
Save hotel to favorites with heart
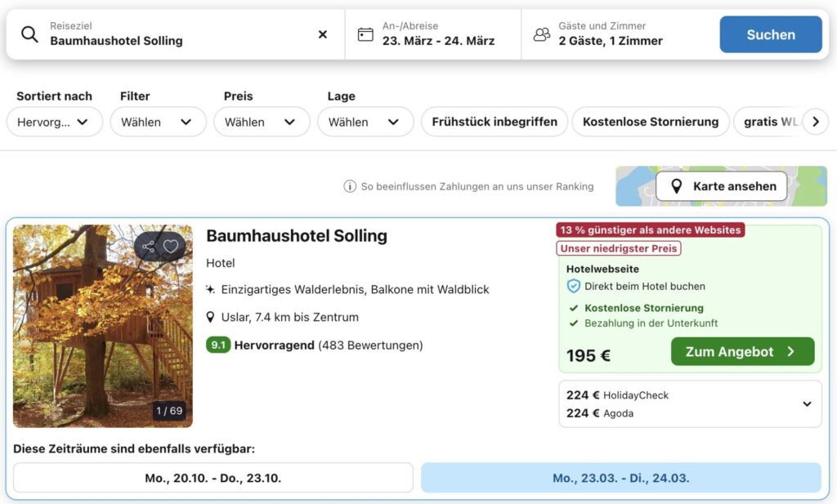(170, 246)
